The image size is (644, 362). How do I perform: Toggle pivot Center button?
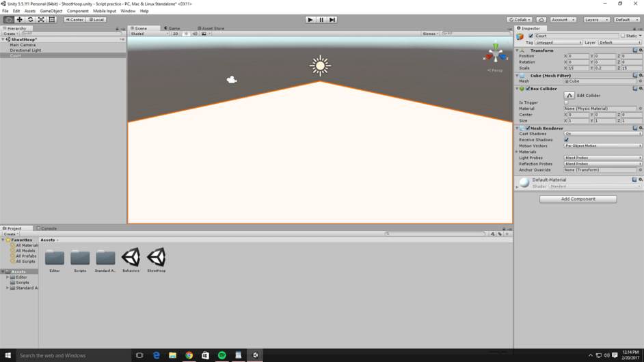tap(75, 20)
